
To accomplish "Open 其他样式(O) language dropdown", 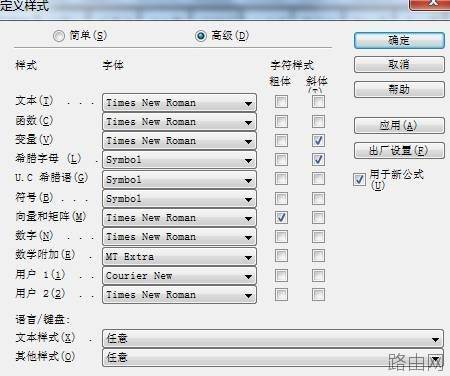I will point(273,358).
